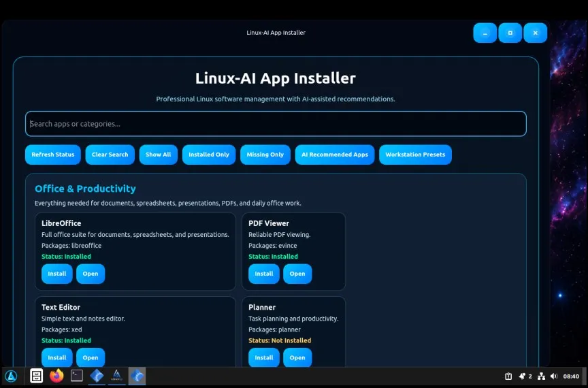588x388 pixels.
Task: Open LibreOffice with its Open button
Action: point(91,274)
